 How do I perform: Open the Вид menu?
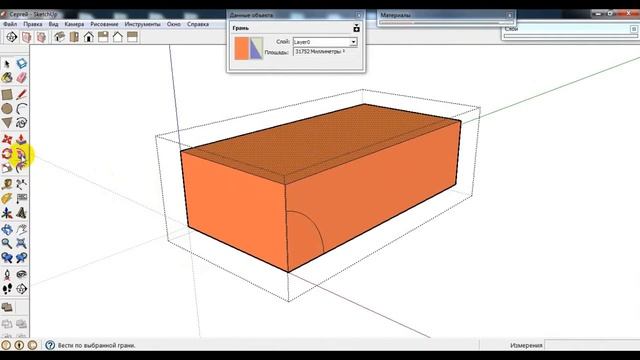pyautogui.click(x=53, y=24)
